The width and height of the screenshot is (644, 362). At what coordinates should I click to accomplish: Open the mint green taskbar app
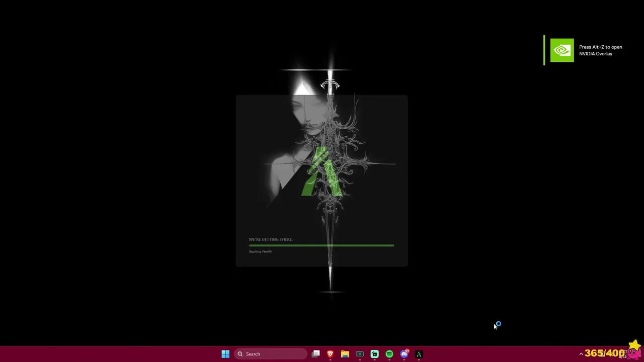click(374, 354)
